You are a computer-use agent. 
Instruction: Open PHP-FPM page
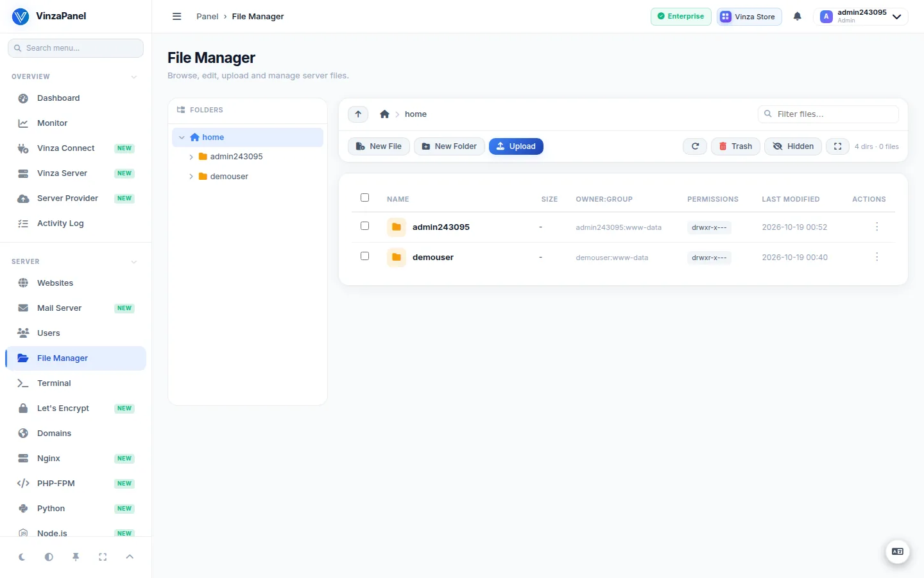(x=76, y=484)
